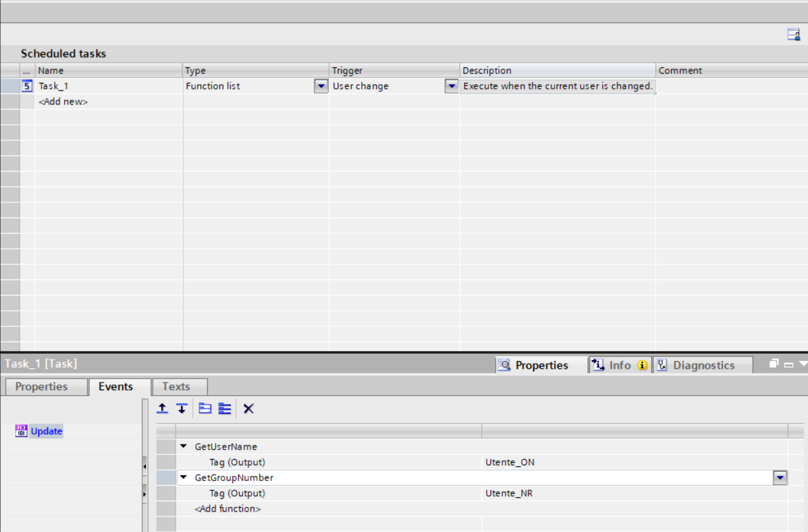Open the Trigger dropdown showing User change

tap(451, 86)
